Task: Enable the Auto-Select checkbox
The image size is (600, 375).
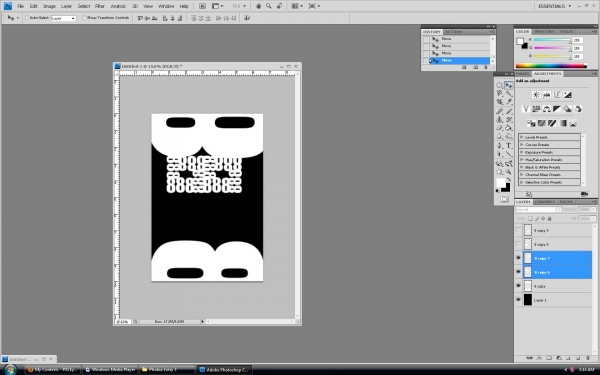Action: (27, 18)
